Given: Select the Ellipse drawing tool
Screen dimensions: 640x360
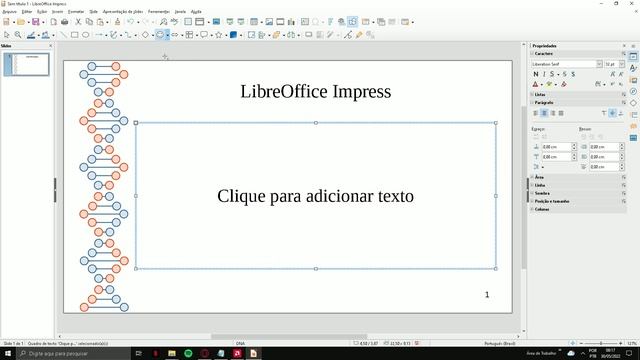Looking at the screenshot, I should click(85, 35).
